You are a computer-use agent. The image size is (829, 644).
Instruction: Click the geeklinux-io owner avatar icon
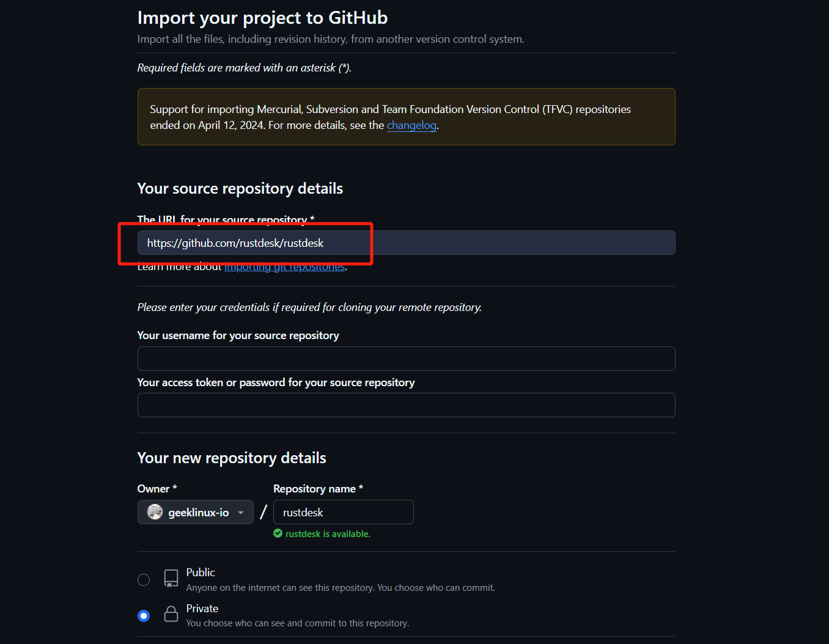(155, 512)
